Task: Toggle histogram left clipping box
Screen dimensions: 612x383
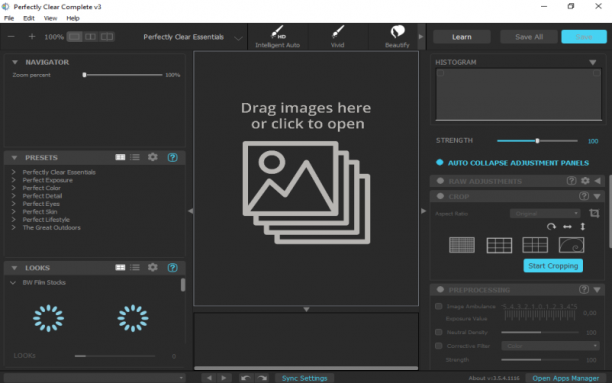Action: [x=441, y=73]
